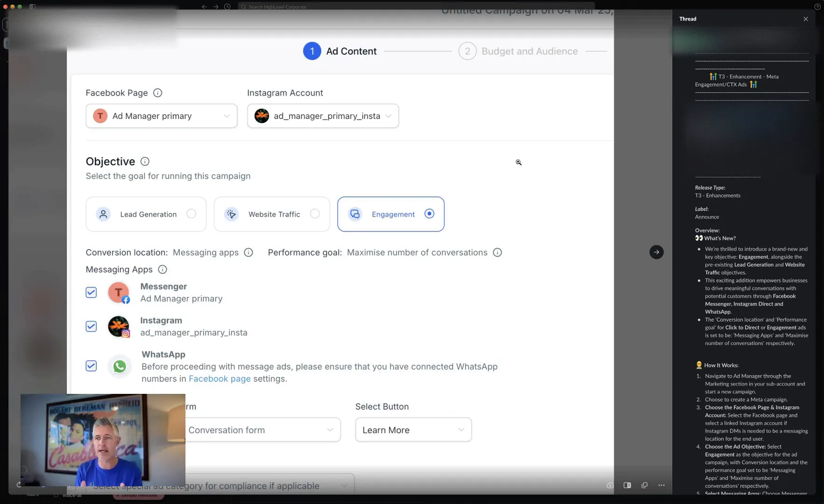824x504 pixels.
Task: Toggle the side panel view icon
Action: tap(627, 485)
